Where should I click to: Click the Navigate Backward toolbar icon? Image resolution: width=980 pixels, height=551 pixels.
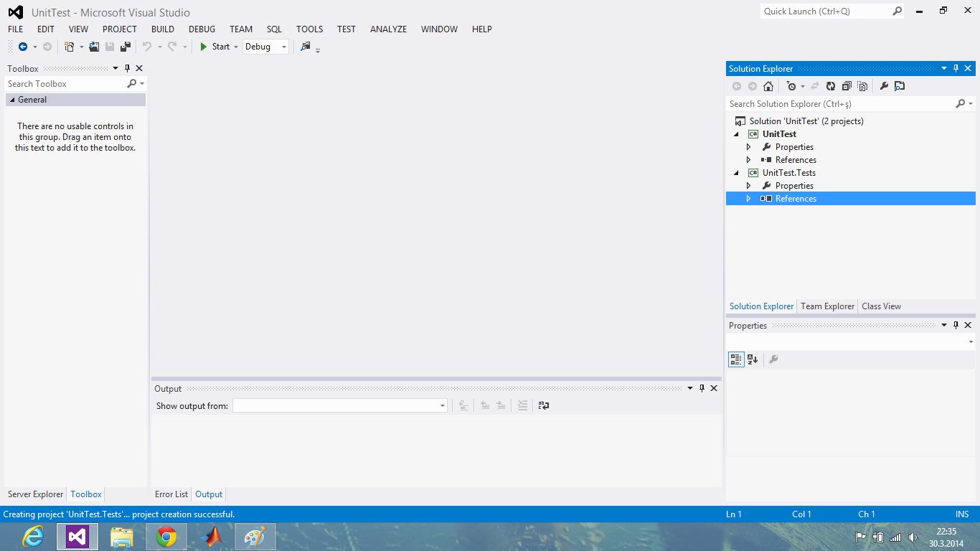(x=23, y=47)
